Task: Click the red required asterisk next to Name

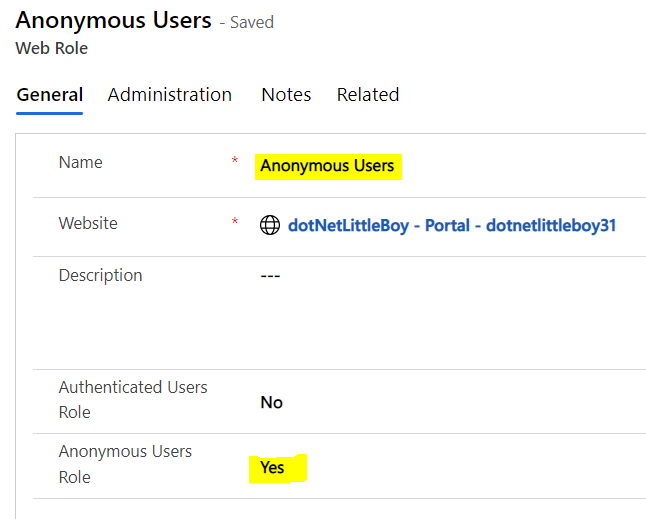Action: [234, 160]
